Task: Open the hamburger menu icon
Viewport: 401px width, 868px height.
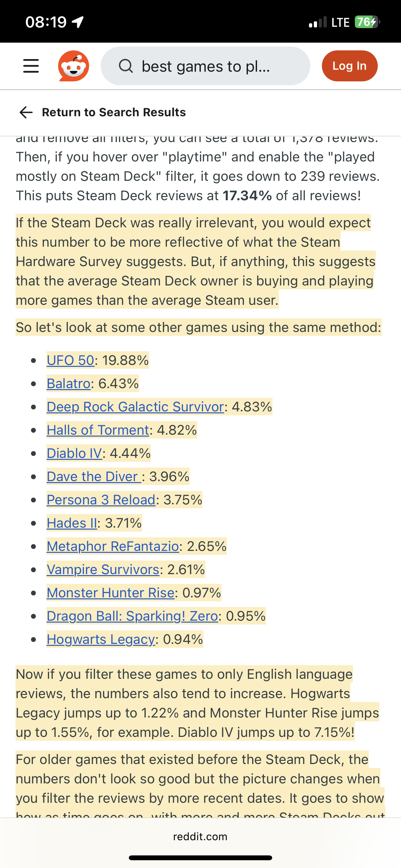Action: (31, 66)
